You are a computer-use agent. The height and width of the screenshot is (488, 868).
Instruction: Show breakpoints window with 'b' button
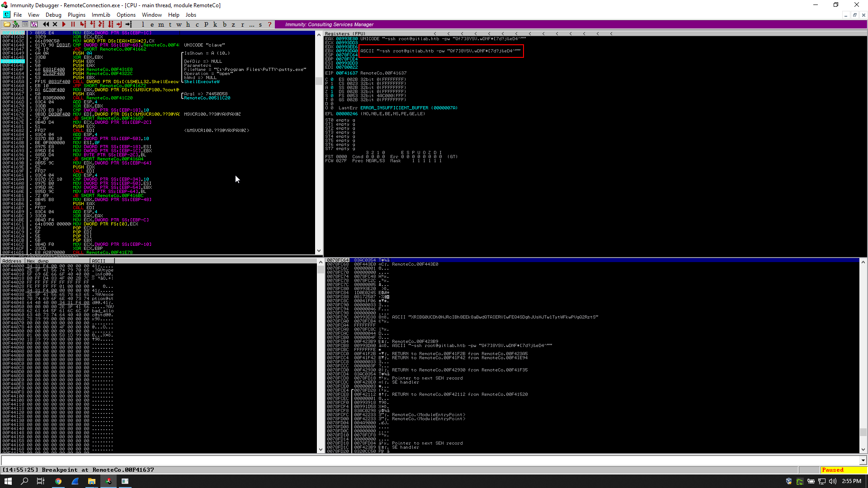click(224, 24)
